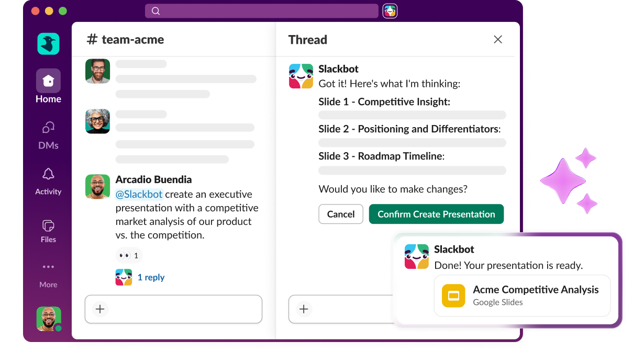Open the workspace logo at sidebar top
Image resolution: width=644 pixels, height=353 pixels.
coord(48,44)
